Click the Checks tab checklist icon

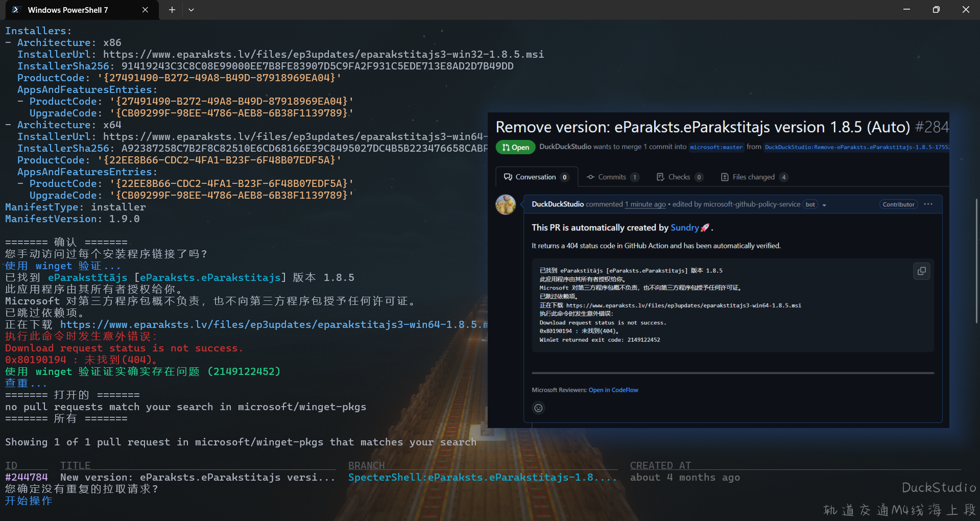pyautogui.click(x=660, y=177)
